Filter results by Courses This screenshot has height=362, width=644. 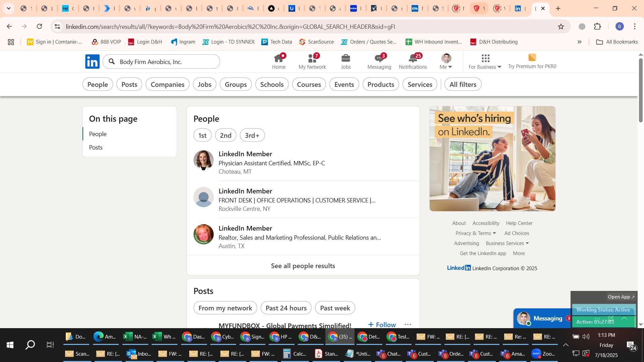click(309, 84)
